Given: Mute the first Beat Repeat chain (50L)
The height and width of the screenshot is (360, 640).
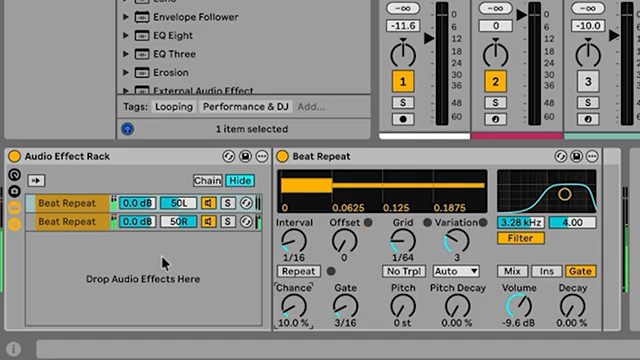Looking at the screenshot, I should click(x=209, y=203).
